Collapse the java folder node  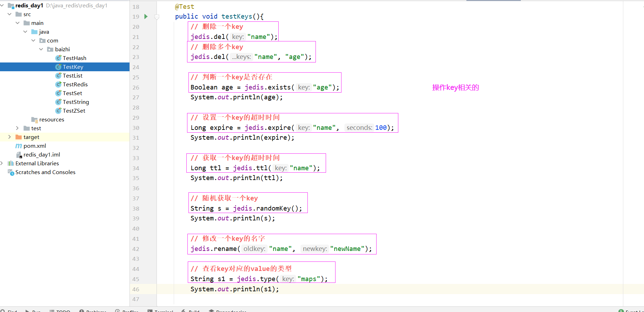point(25,32)
